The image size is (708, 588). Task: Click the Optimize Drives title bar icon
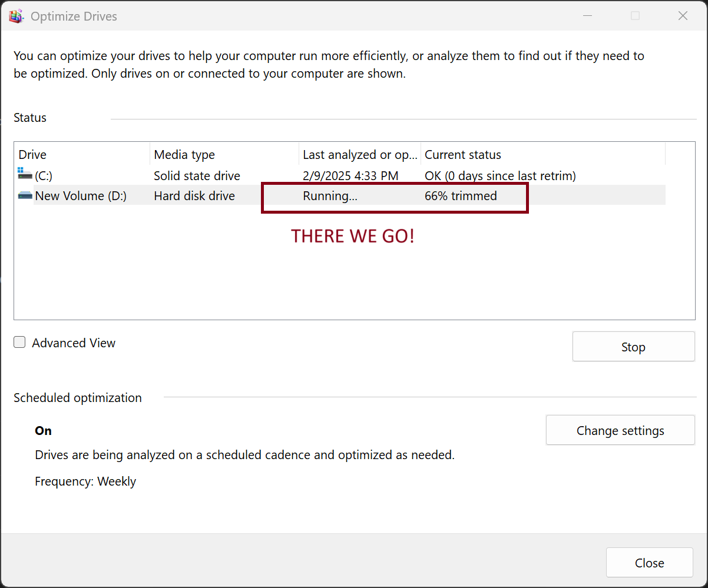point(16,16)
